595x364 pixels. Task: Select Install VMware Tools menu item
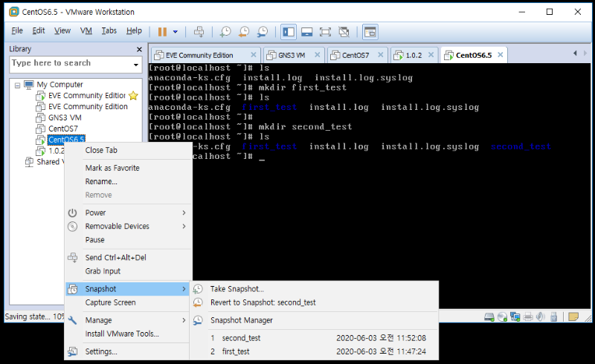(x=122, y=334)
